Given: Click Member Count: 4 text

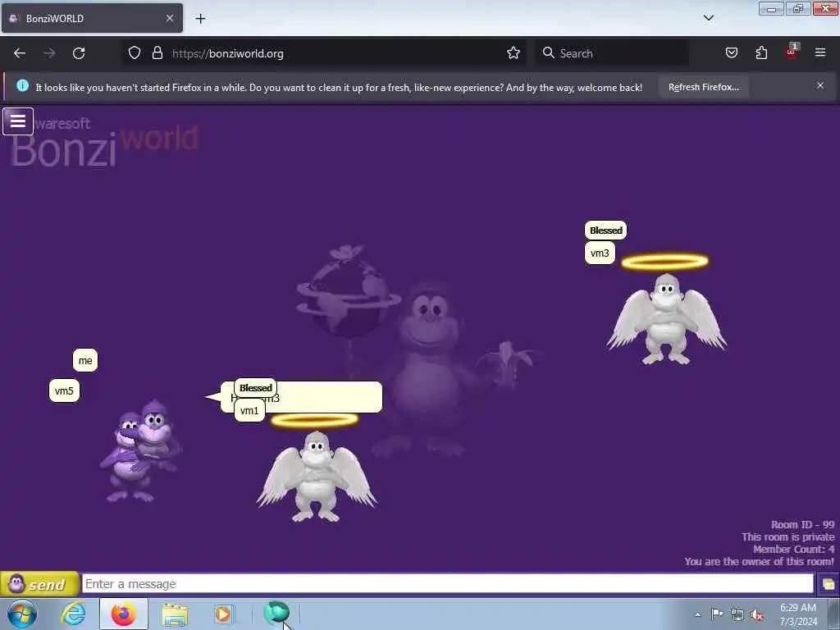Looking at the screenshot, I should pyautogui.click(x=793, y=549).
